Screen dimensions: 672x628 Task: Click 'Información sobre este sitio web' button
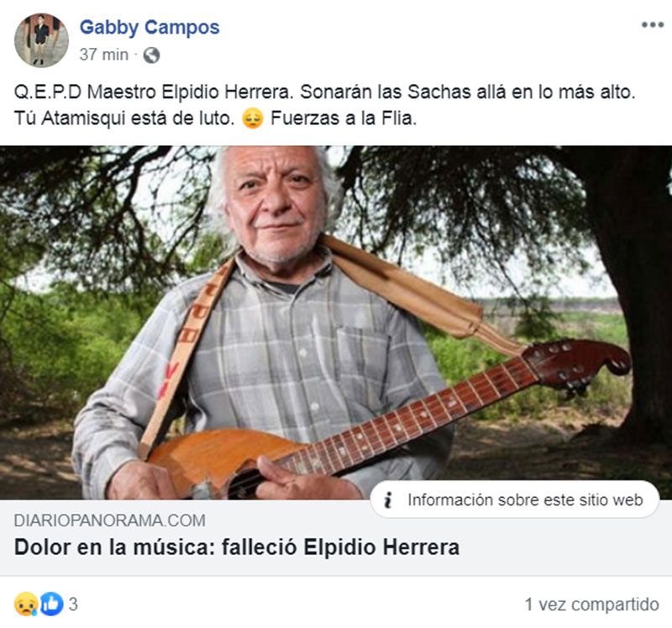(514, 500)
